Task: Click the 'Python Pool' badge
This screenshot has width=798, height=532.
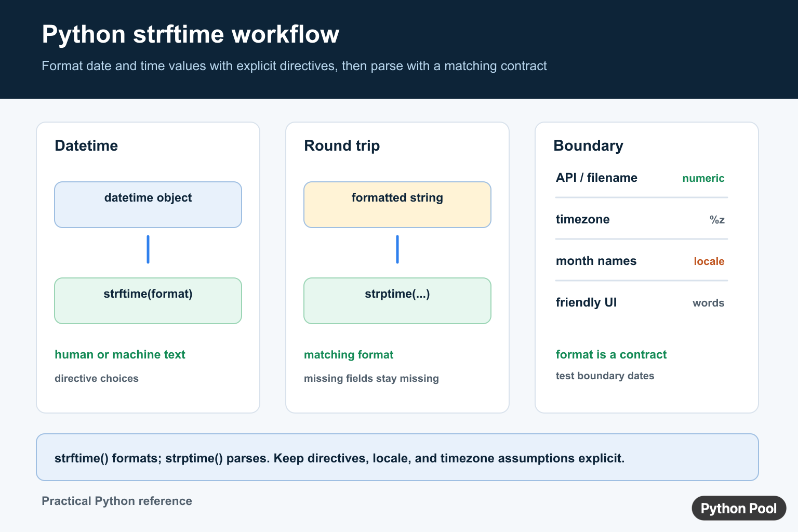Action: 739,508
